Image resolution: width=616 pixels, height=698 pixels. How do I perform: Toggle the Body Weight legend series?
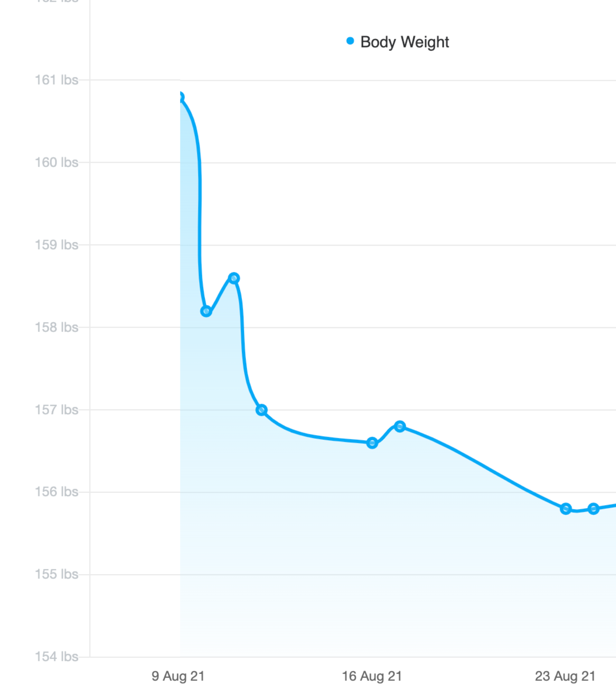(404, 42)
